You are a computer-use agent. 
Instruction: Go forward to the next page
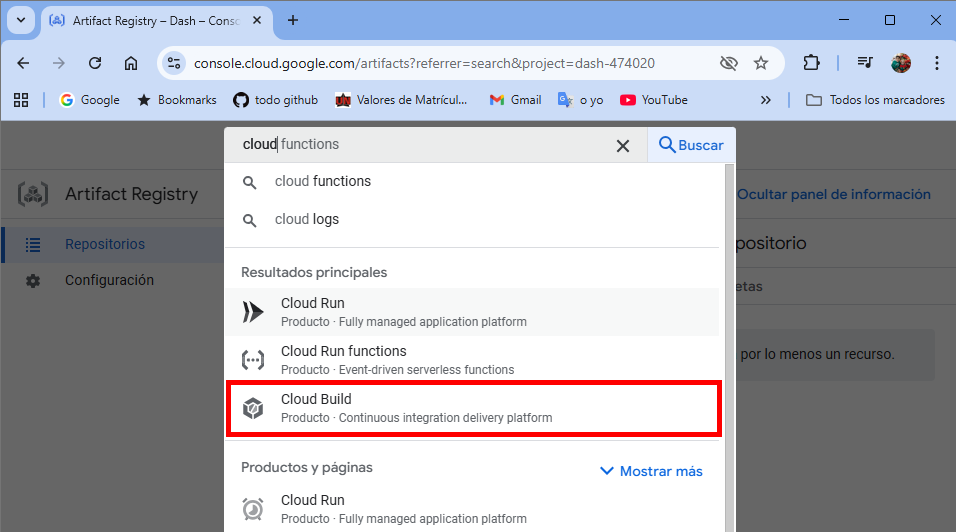pyautogui.click(x=59, y=63)
